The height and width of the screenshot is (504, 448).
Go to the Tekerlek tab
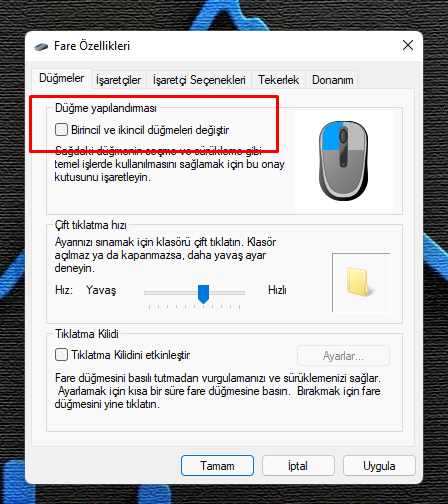tap(278, 80)
